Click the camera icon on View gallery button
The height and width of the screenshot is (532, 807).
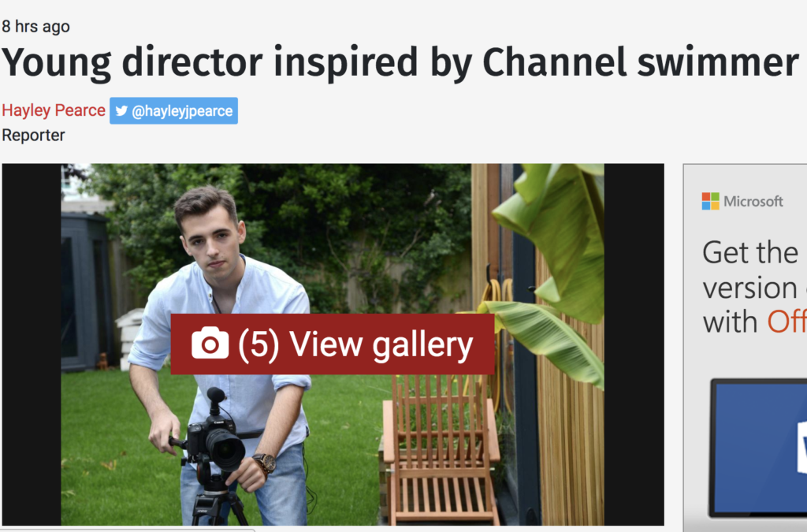[210, 343]
